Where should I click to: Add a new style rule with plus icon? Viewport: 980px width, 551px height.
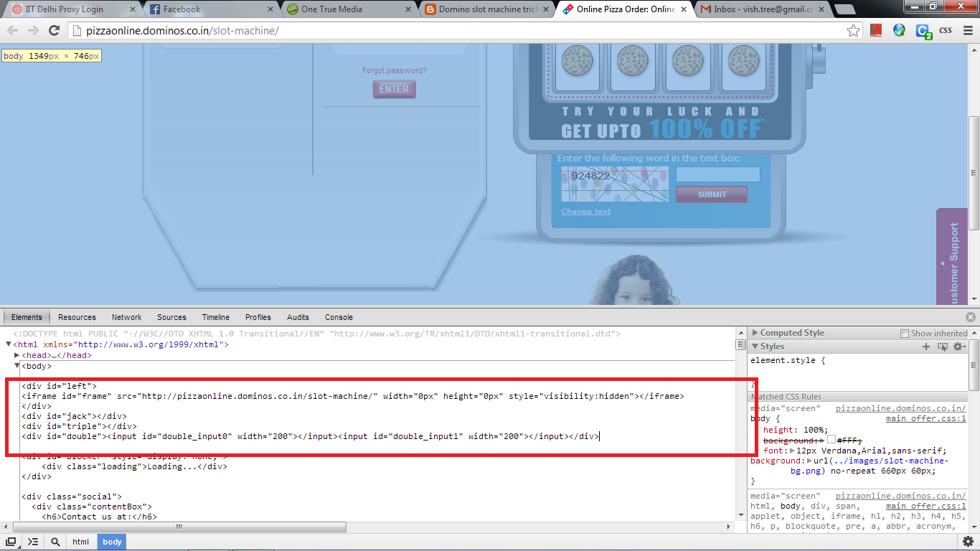click(x=926, y=347)
